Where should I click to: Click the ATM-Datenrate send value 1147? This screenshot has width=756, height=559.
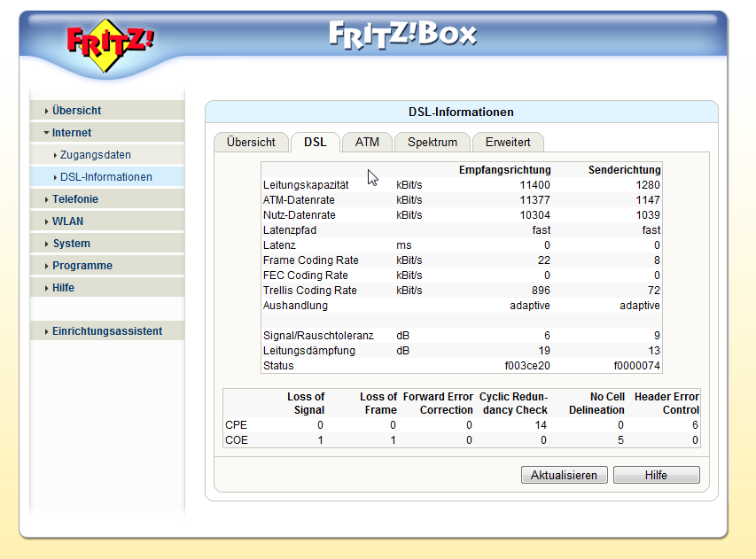[x=648, y=200]
